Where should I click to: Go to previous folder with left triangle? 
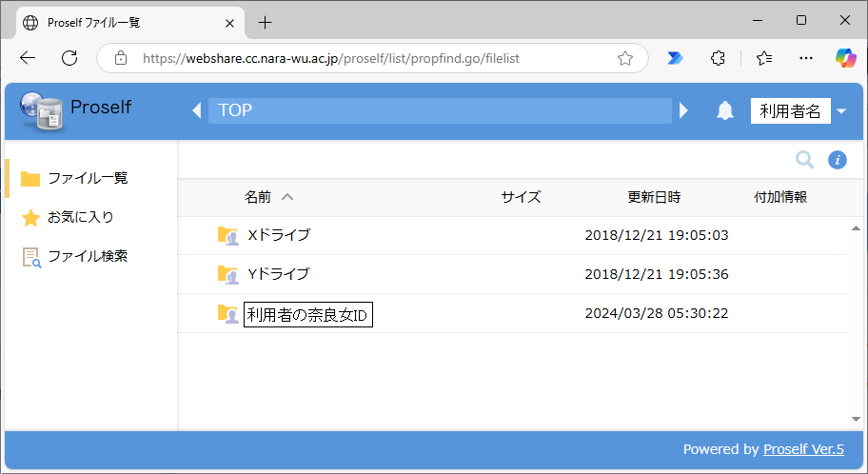point(196,110)
